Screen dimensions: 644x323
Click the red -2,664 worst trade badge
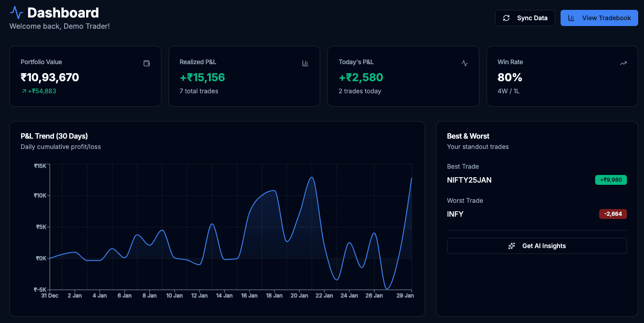[613, 214]
